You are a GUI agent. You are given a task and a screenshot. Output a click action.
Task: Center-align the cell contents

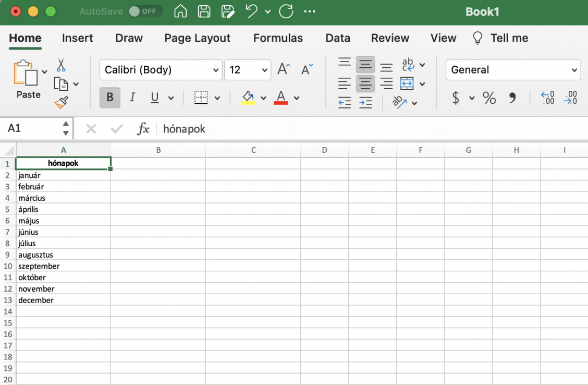pyautogui.click(x=365, y=83)
